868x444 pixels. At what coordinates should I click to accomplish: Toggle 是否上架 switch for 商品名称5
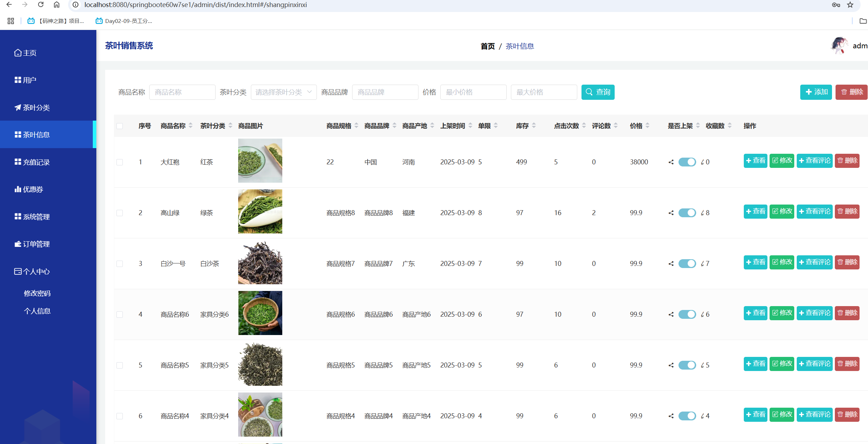(687, 365)
